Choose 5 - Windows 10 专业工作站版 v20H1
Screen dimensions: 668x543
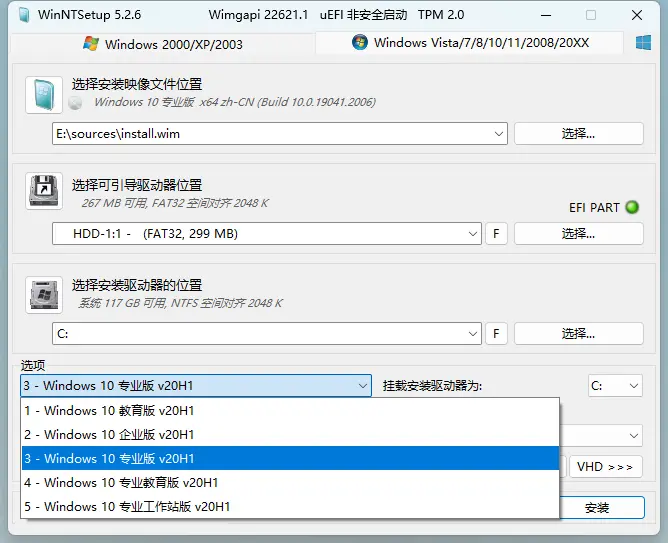click(290, 506)
